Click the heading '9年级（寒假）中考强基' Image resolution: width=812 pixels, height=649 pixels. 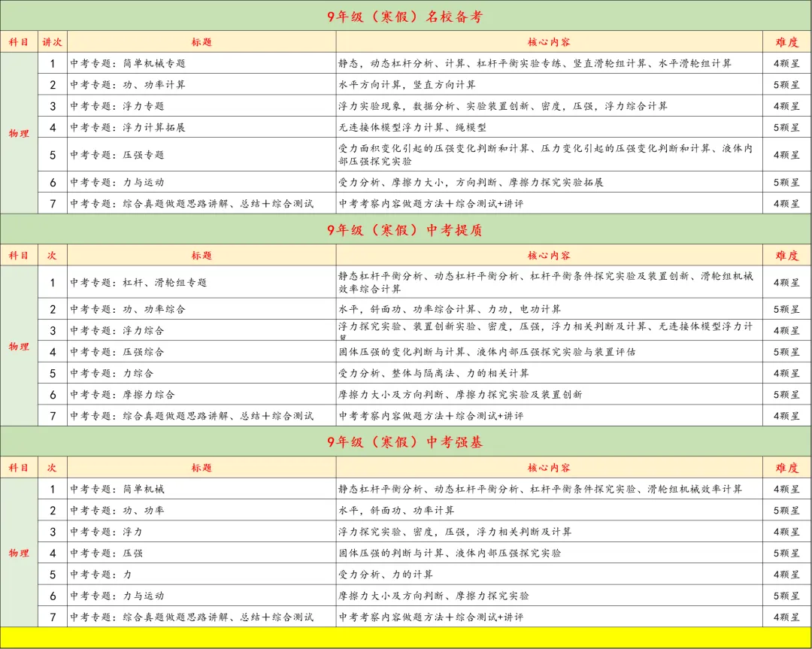click(x=405, y=442)
